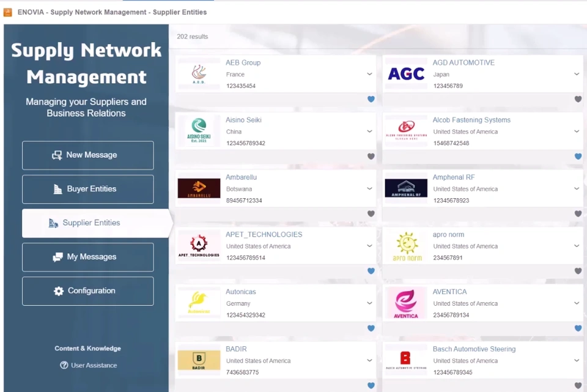Expand the Basch Automotive Steering chevron
This screenshot has width=587, height=392.
577,361
